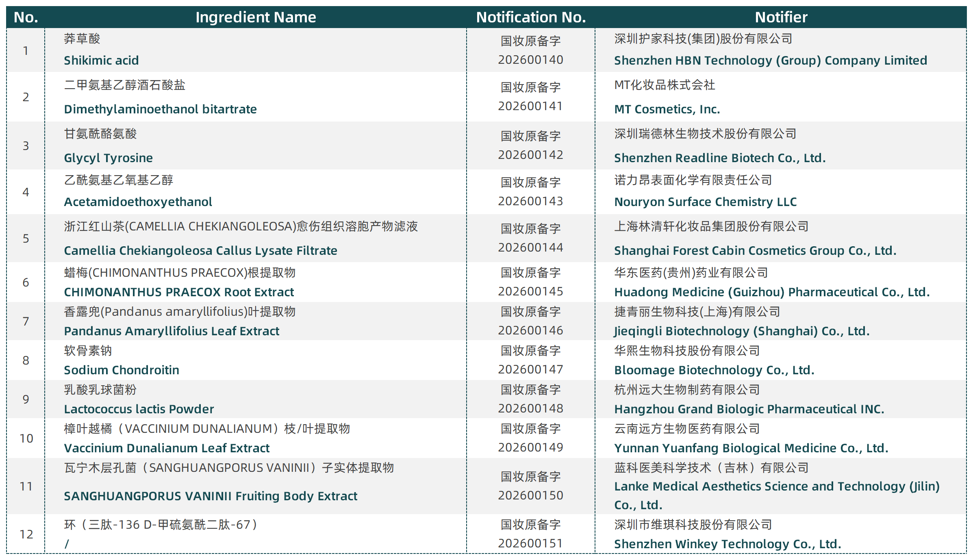The width and height of the screenshot is (973, 560).
Task: Click 'Shenzhen HBN Technology (Group) Company Limited'
Action: (771, 60)
